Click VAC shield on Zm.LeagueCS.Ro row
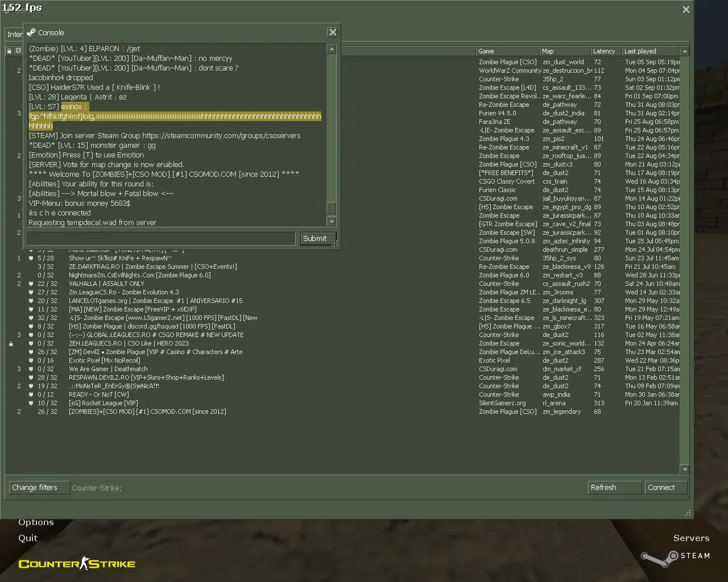The width and height of the screenshot is (728, 582). (x=30, y=292)
